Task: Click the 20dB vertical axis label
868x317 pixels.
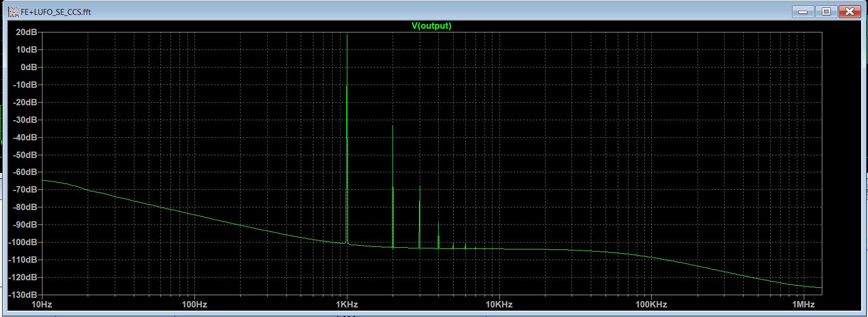Action: (x=27, y=32)
